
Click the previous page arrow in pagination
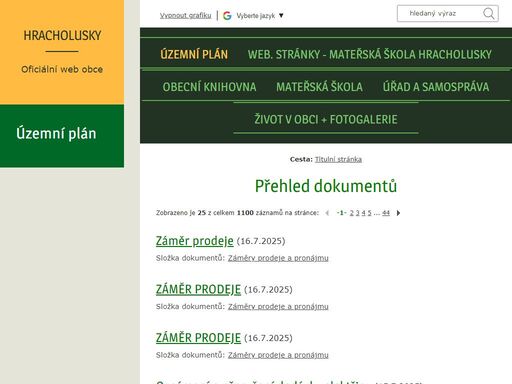[x=327, y=213]
